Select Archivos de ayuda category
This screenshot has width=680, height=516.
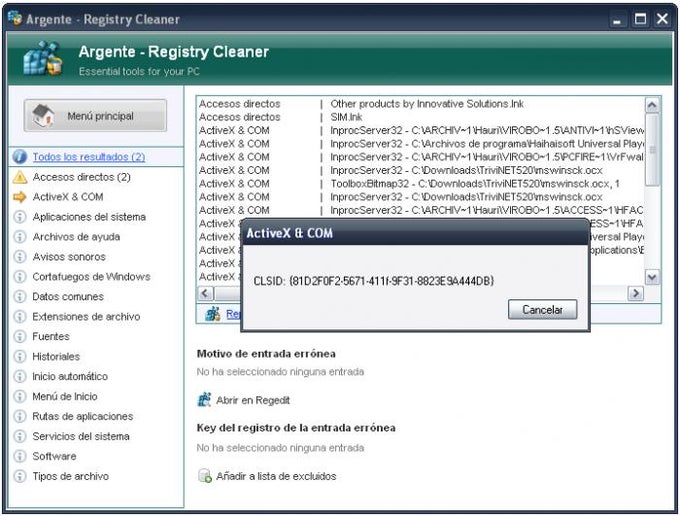pyautogui.click(x=76, y=237)
